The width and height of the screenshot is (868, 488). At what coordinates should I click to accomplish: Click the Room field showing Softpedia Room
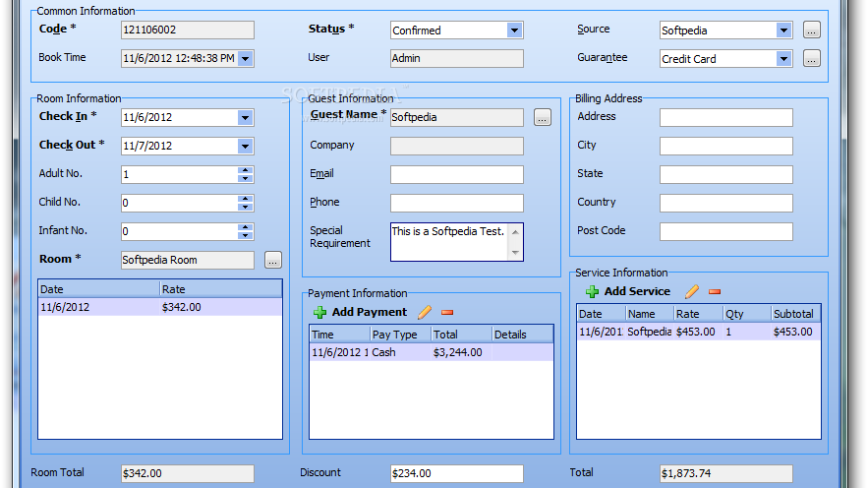click(188, 261)
